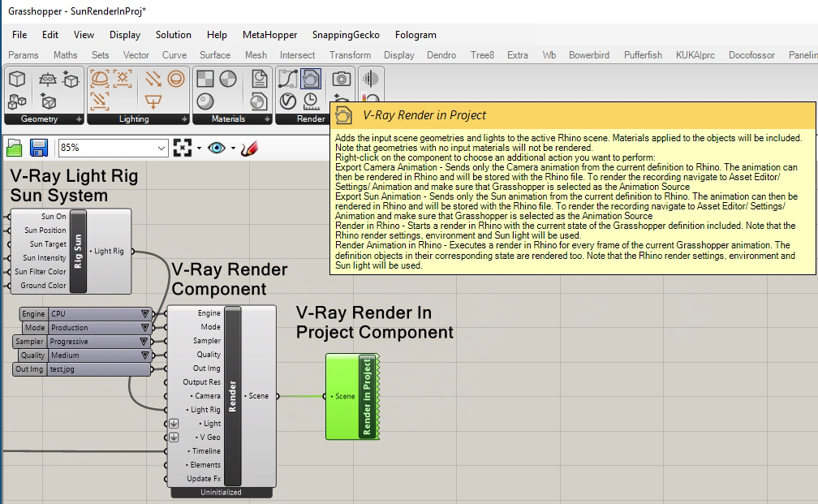Open the Edit menu
The width and height of the screenshot is (818, 504).
[x=50, y=35]
